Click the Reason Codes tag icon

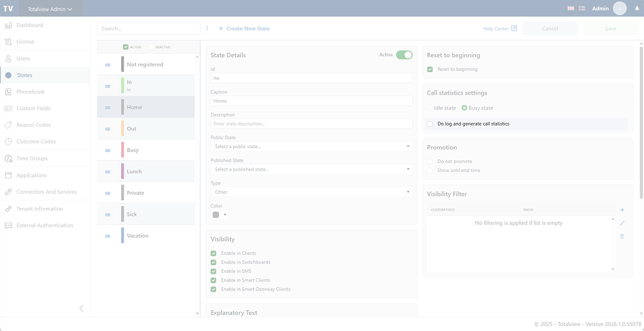pos(8,125)
